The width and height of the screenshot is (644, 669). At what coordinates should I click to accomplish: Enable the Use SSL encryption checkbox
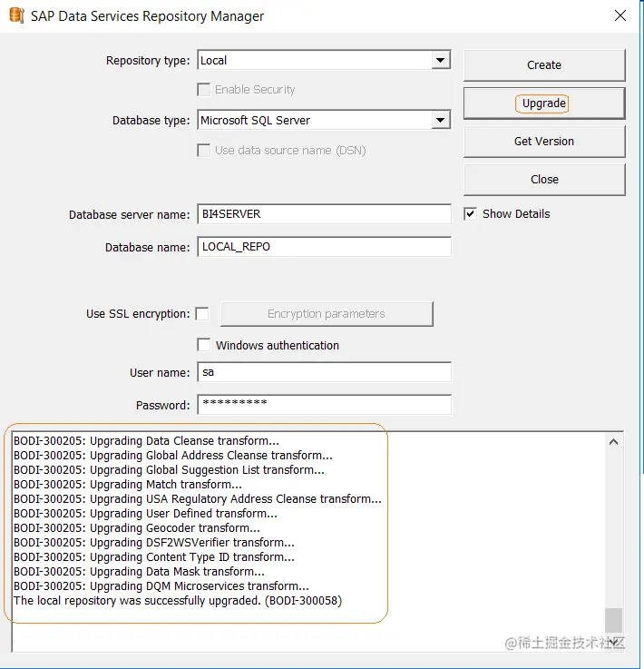(x=202, y=313)
